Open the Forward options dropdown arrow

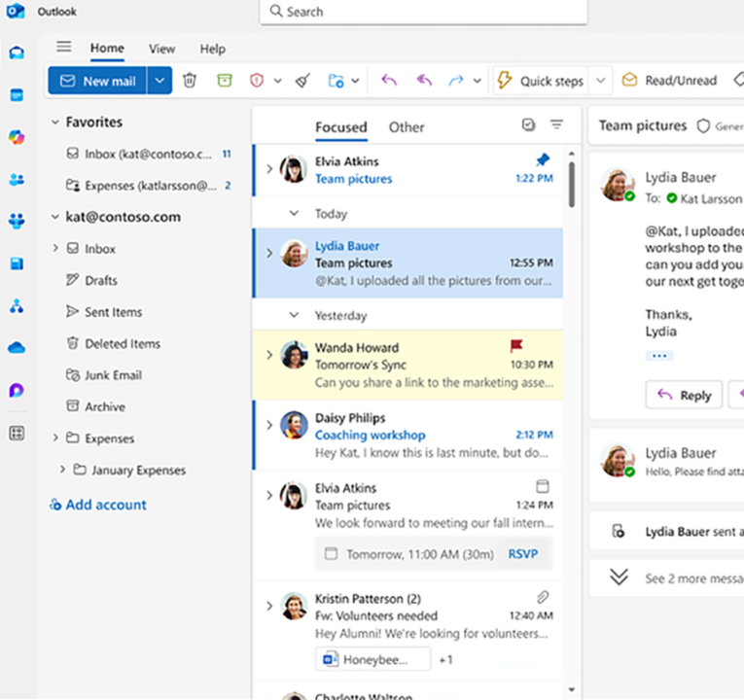(478, 81)
